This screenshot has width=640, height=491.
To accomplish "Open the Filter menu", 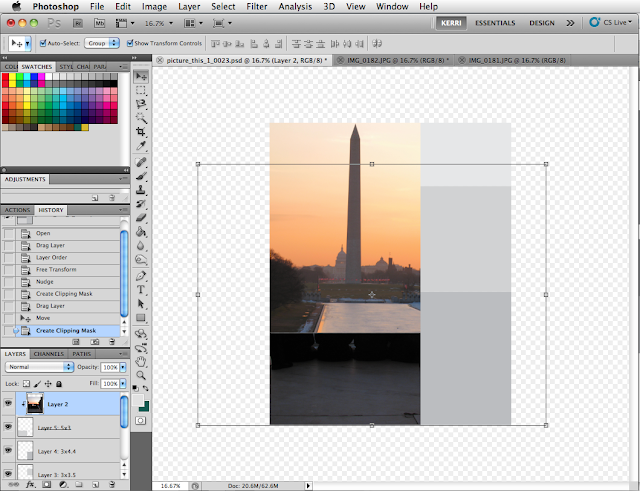I will (x=256, y=6).
